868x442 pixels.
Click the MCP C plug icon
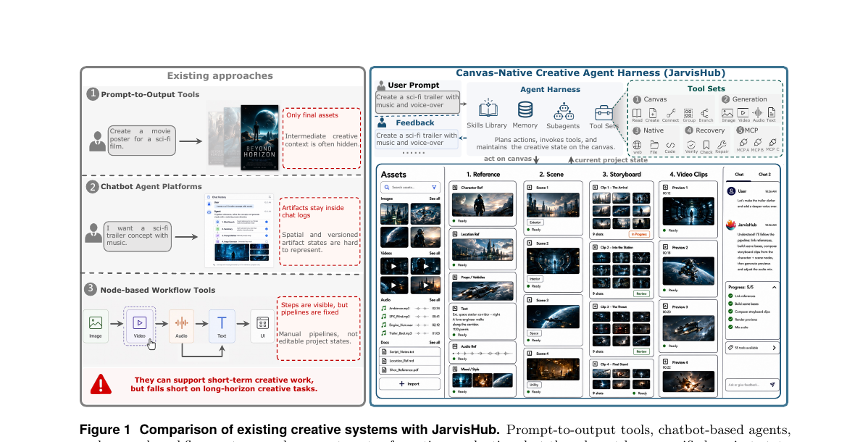pyautogui.click(x=772, y=143)
